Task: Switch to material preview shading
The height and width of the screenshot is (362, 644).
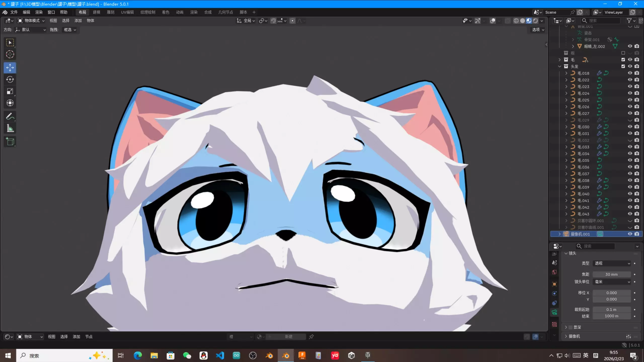Action: (529, 21)
